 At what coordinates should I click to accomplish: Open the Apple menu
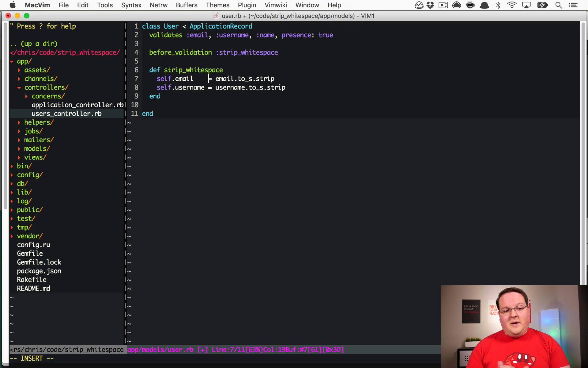coord(13,5)
